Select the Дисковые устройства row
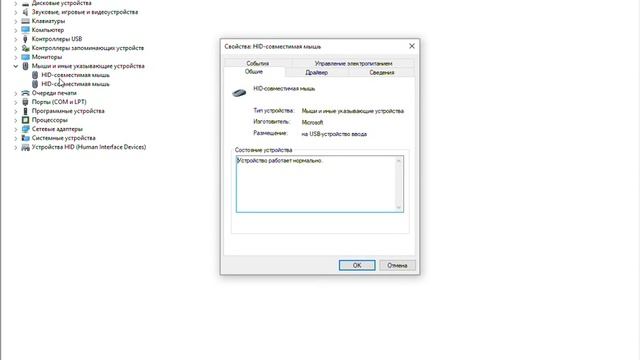The image size is (640, 360). point(62,3)
